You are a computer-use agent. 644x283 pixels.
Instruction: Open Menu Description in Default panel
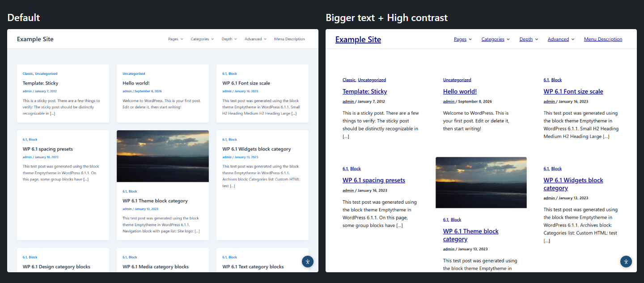click(289, 39)
